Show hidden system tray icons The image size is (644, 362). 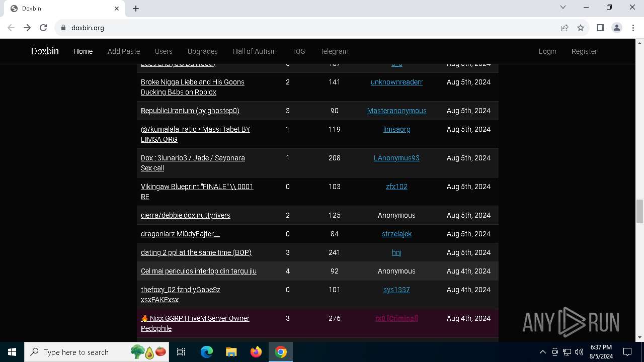(x=542, y=352)
